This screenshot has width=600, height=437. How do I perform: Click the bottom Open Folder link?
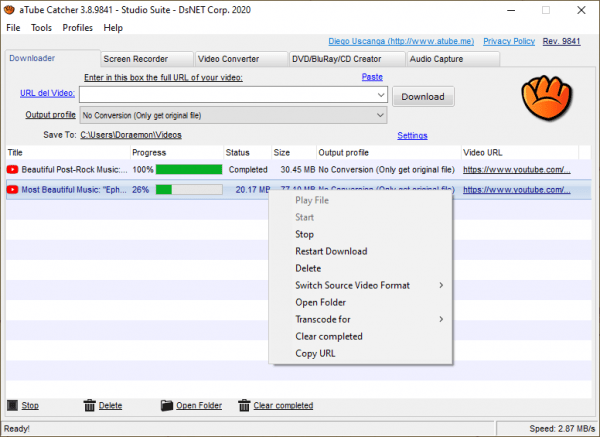(199, 405)
